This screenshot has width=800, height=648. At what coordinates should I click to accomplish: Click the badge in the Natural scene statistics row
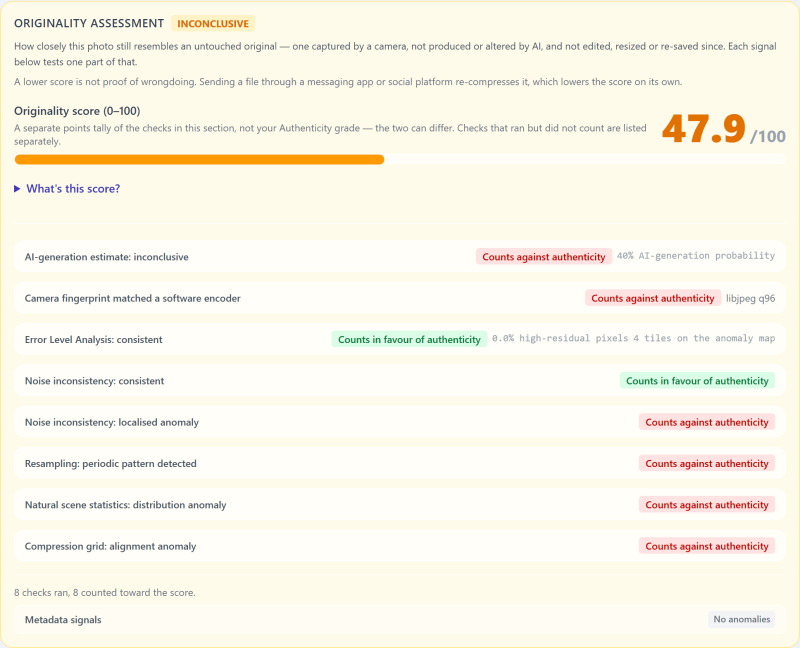click(x=707, y=505)
